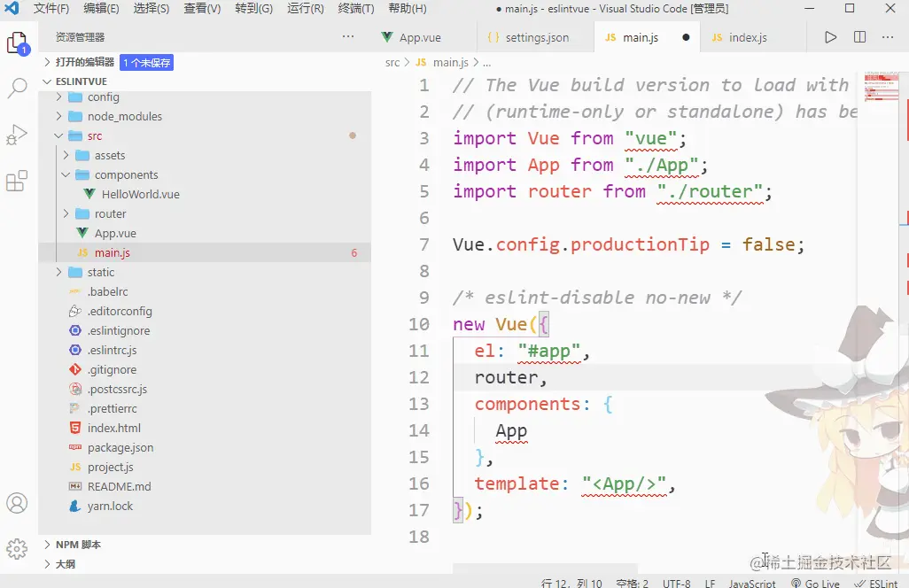Click 空格: 2 indentation setting

633,582
